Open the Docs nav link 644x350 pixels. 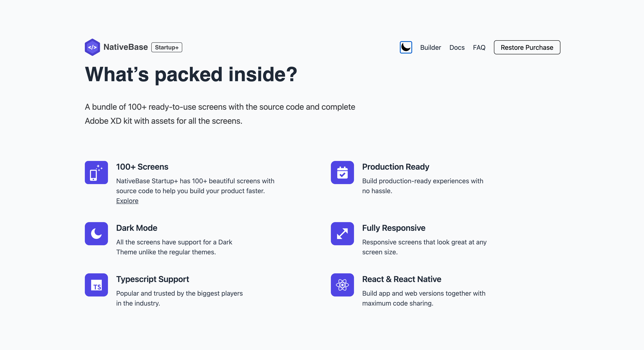pyautogui.click(x=457, y=48)
